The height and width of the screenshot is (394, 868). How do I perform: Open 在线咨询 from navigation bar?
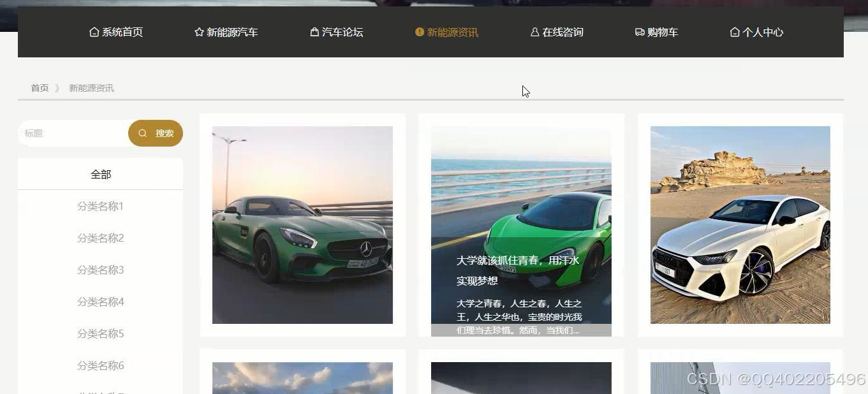[557, 32]
